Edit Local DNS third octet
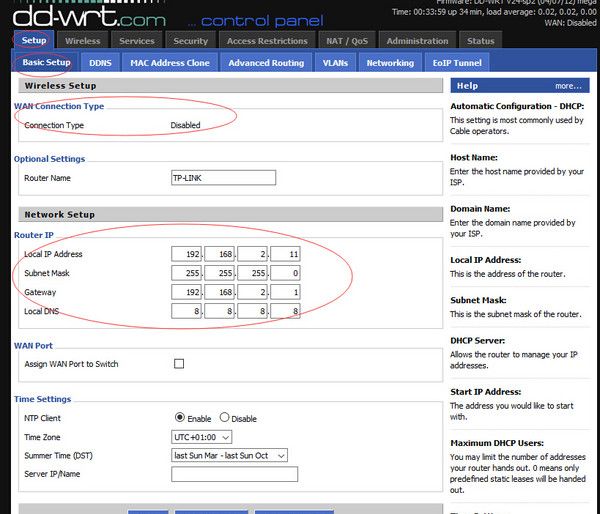 pos(252,311)
